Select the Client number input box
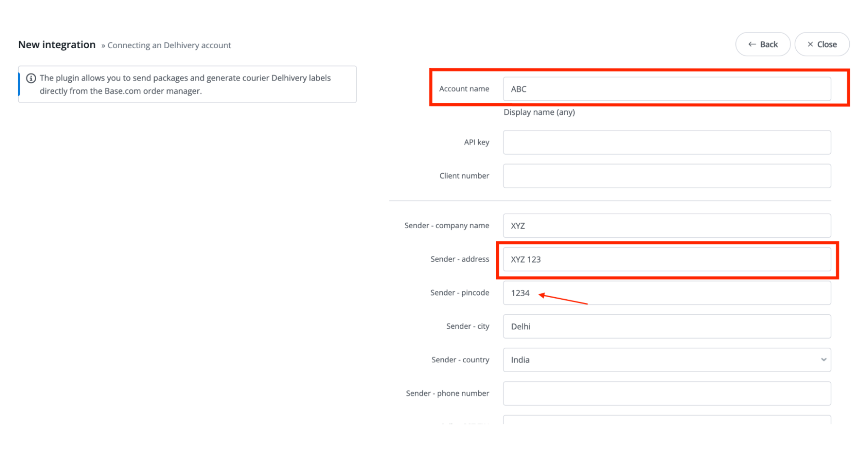The width and height of the screenshot is (868, 454). coord(666,176)
